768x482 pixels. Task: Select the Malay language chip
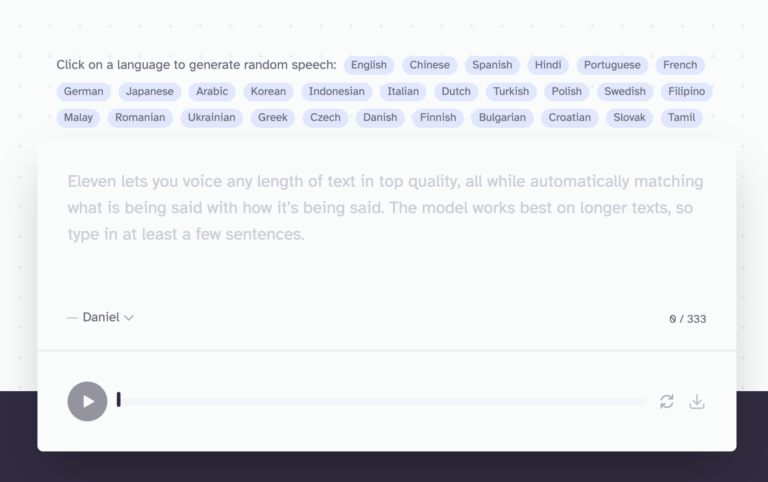pos(78,117)
